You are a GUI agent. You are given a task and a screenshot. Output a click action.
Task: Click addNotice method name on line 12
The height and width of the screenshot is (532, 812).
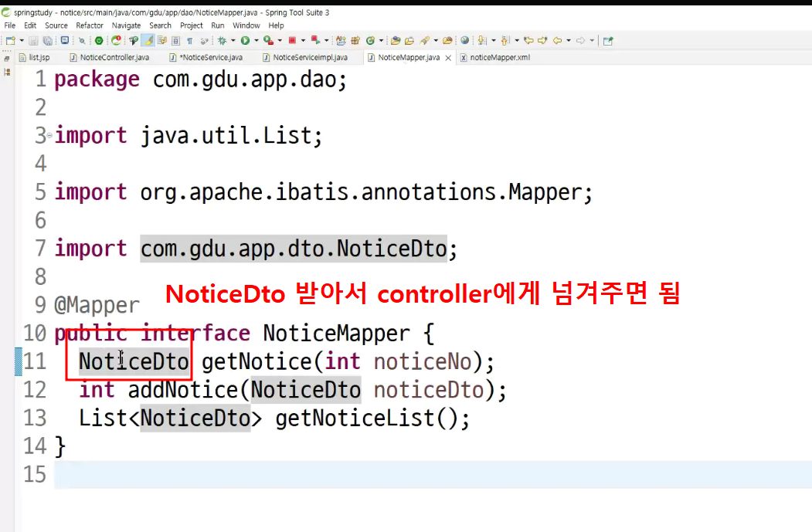click(183, 390)
